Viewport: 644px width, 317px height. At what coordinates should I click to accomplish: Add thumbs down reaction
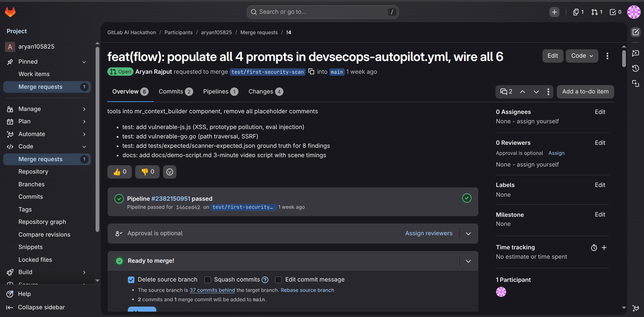[x=148, y=172]
